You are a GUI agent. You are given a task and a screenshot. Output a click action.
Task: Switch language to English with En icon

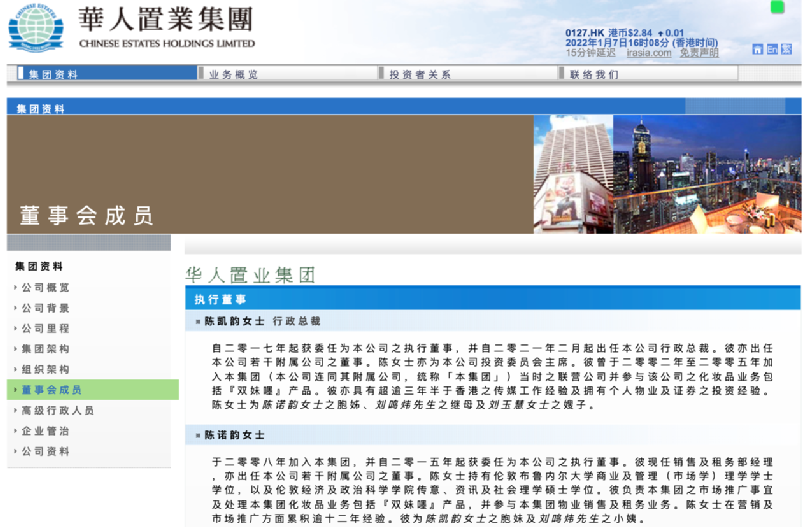click(x=773, y=49)
